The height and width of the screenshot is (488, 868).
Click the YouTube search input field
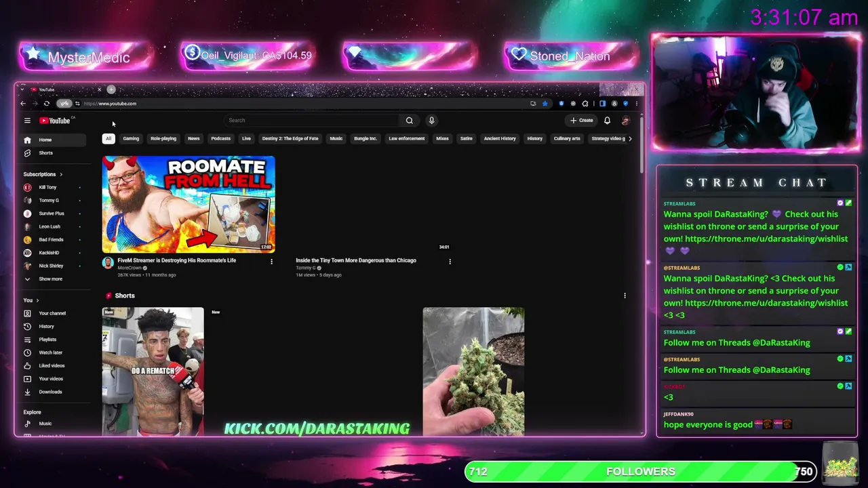point(312,121)
